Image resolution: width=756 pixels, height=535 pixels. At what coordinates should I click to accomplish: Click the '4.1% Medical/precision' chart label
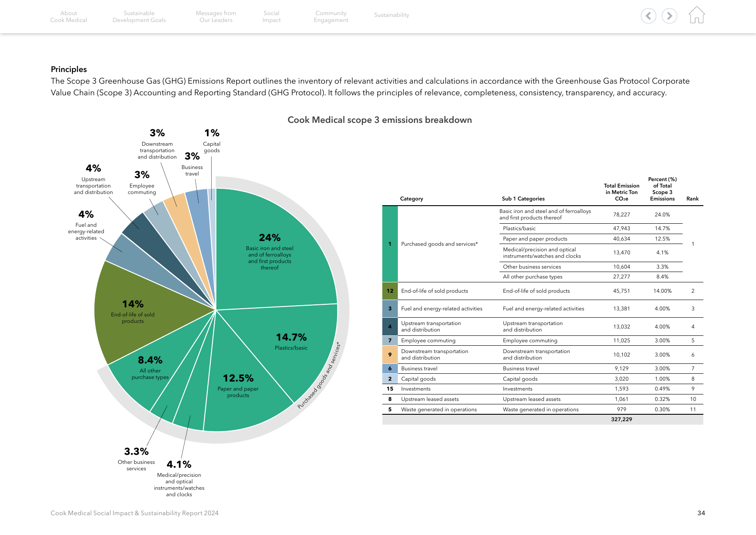[x=179, y=479]
